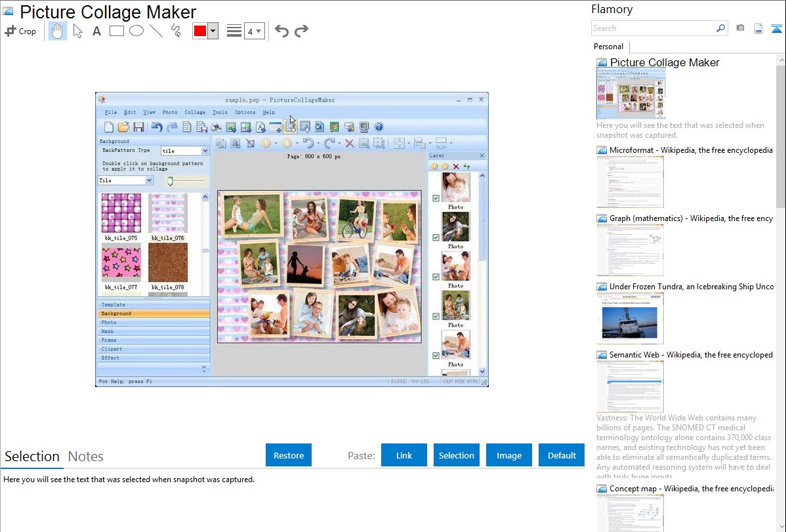Open the color picker dropdown arrow
Viewport: 786px width, 532px height.
pyautogui.click(x=213, y=31)
